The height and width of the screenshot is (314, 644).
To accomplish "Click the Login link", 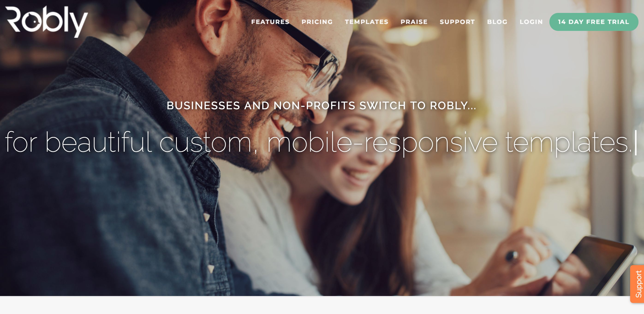I will [x=531, y=22].
